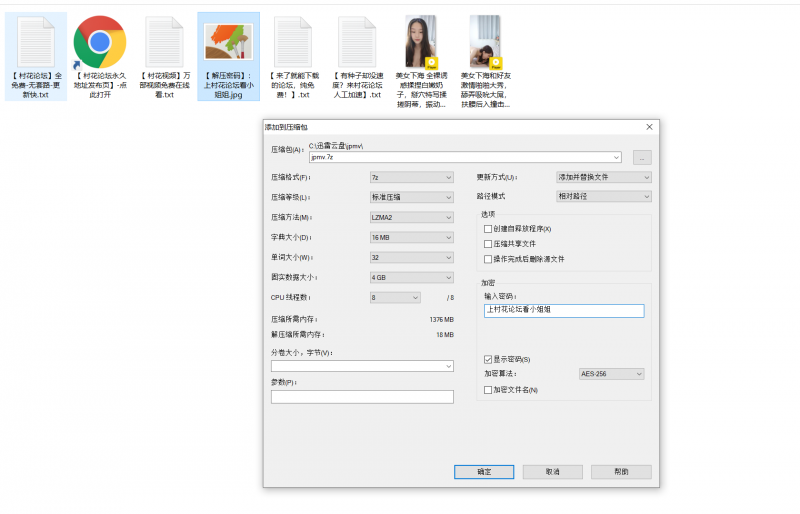Enable 加密文件名 checkbox
The width and height of the screenshot is (800, 514).
[x=488, y=390]
